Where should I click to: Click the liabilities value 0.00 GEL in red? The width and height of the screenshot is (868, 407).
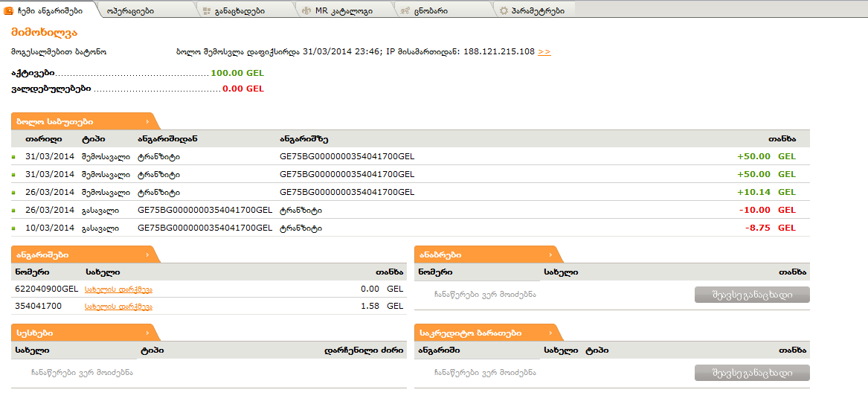[x=243, y=89]
